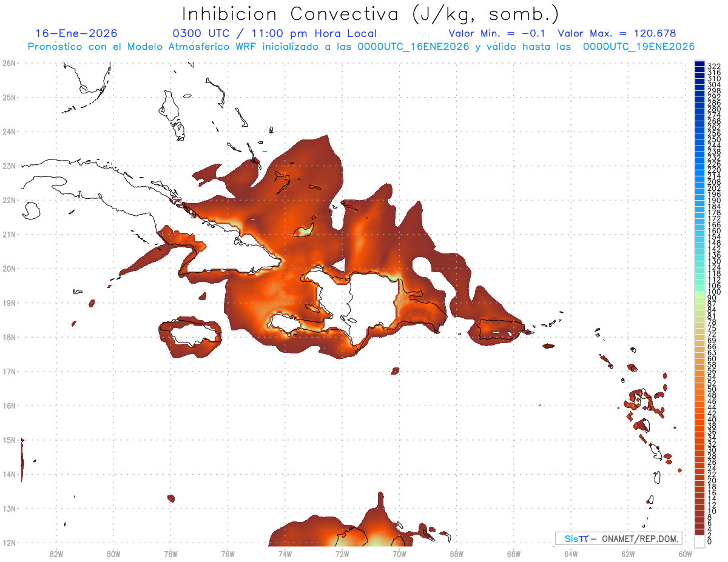Click the title 'Inhibicion Convectiva (J/kg, somb.)'
Image resolution: width=728 pixels, height=562 pixels.
pyautogui.click(x=371, y=14)
